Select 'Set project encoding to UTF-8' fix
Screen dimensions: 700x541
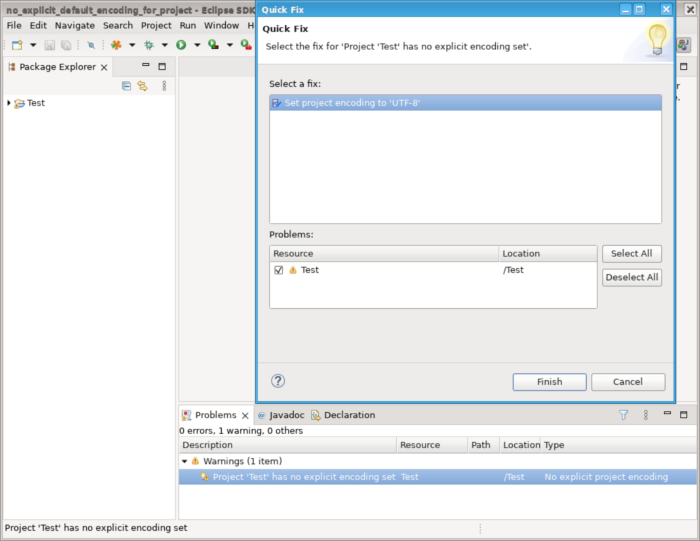[x=465, y=103]
